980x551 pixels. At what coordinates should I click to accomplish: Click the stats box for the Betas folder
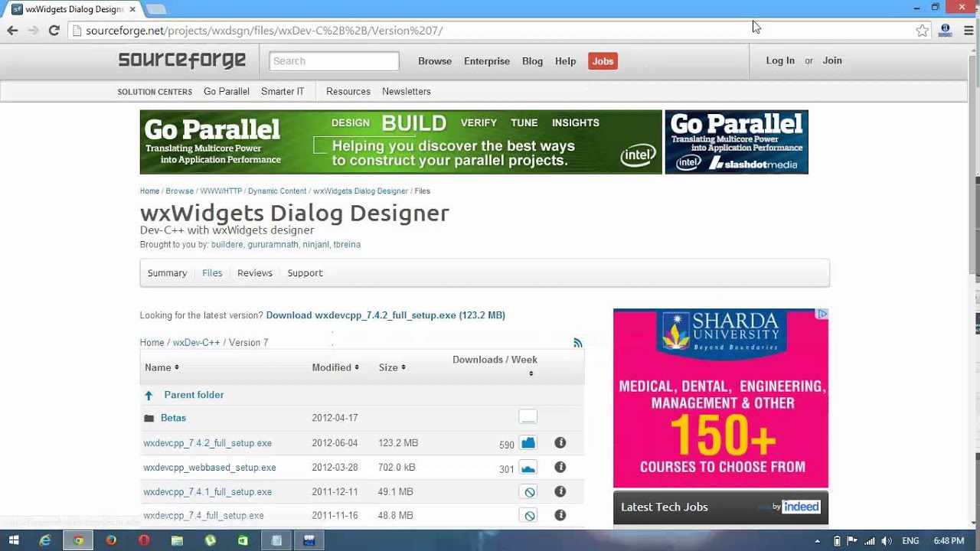528,417
